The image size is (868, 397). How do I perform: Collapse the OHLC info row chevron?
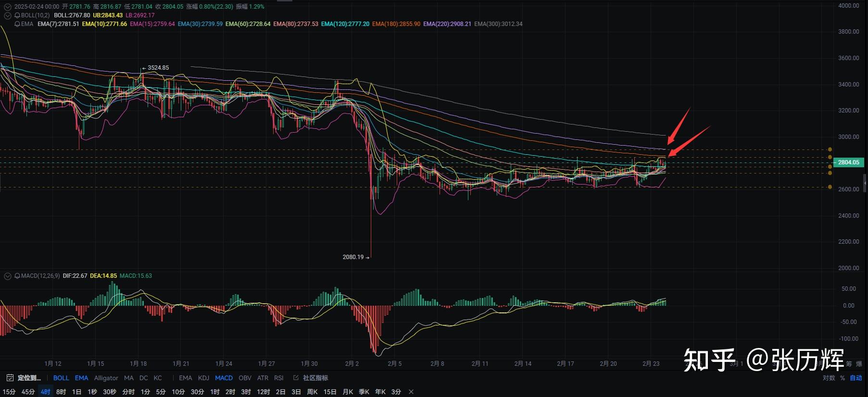7,7
